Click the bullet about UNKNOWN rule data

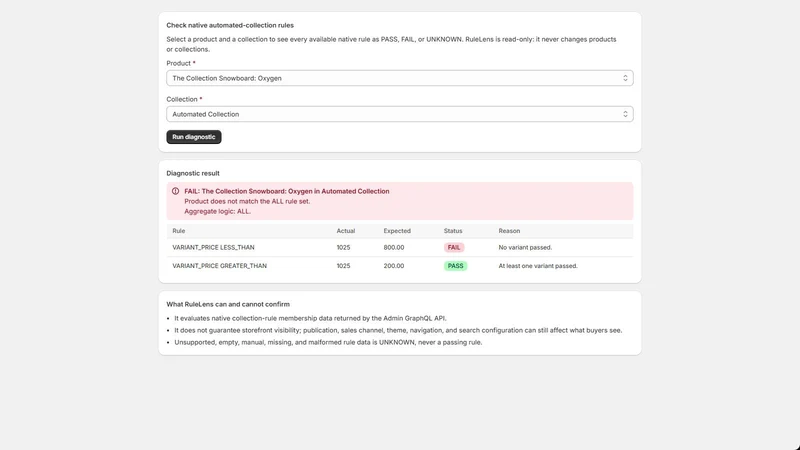point(328,342)
